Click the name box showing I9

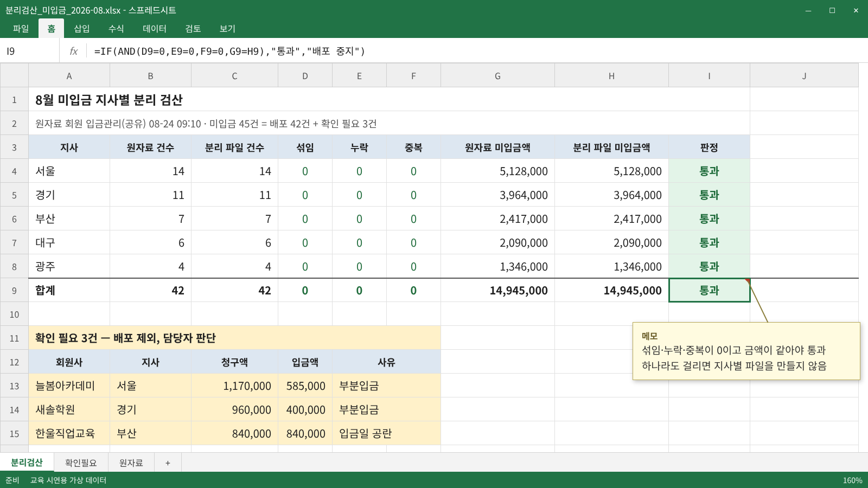coord(30,51)
